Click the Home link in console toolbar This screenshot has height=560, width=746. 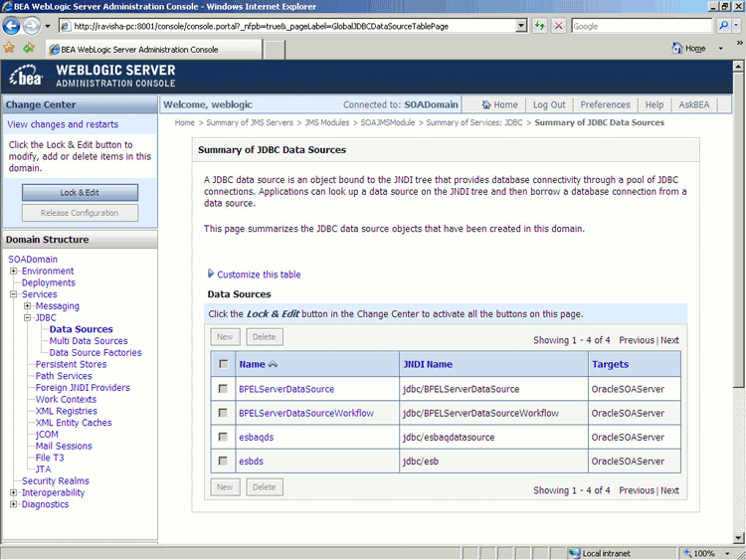[499, 104]
